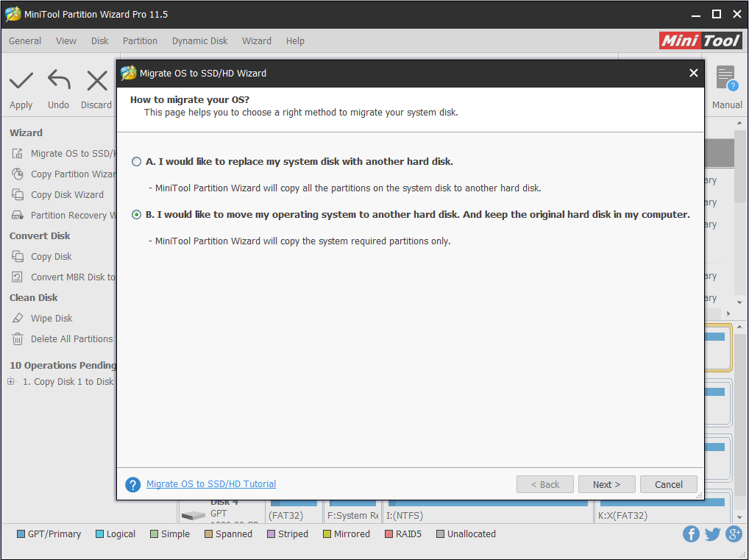Click Wipe Disk in sidebar
This screenshot has height=560, width=749.
click(x=52, y=318)
